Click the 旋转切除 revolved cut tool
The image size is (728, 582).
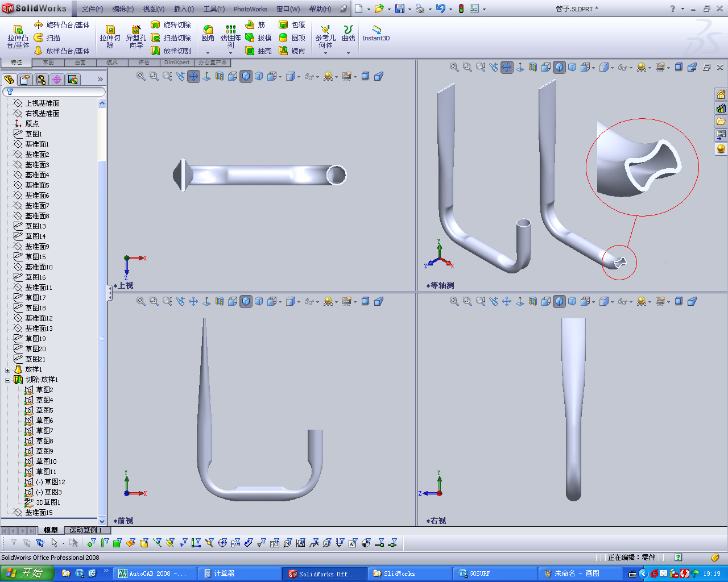click(x=171, y=25)
